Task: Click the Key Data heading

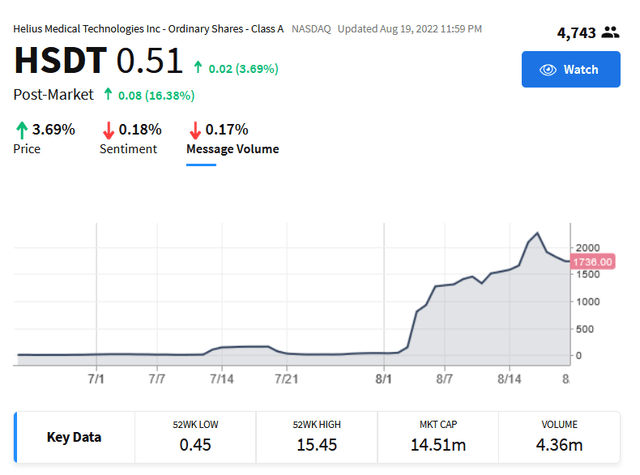Action: tap(74, 437)
